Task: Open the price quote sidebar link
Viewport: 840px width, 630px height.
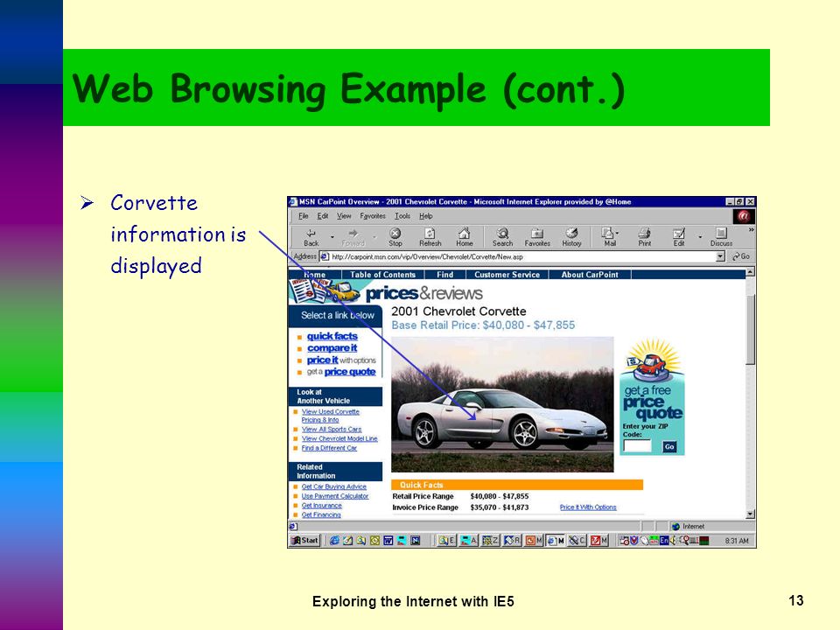Action: (x=350, y=372)
